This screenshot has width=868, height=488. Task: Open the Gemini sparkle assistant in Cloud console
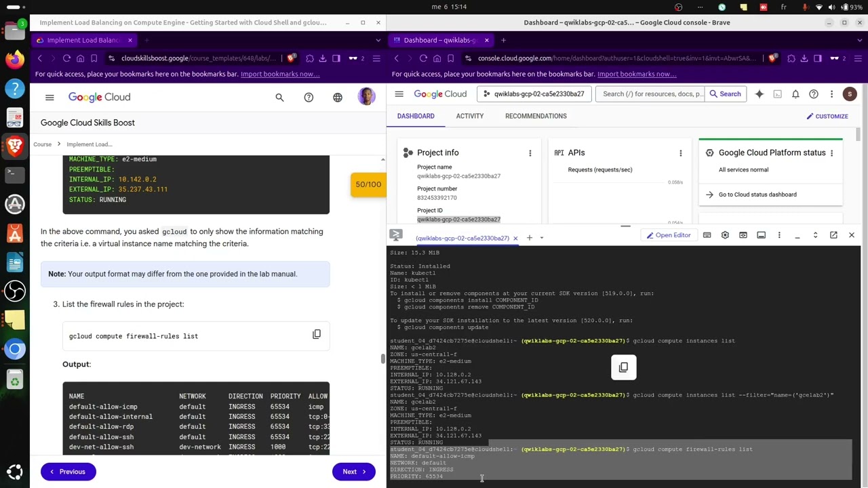pyautogui.click(x=759, y=94)
